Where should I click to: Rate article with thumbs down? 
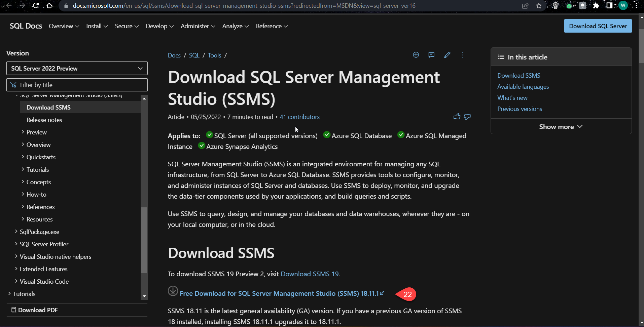[x=467, y=117]
